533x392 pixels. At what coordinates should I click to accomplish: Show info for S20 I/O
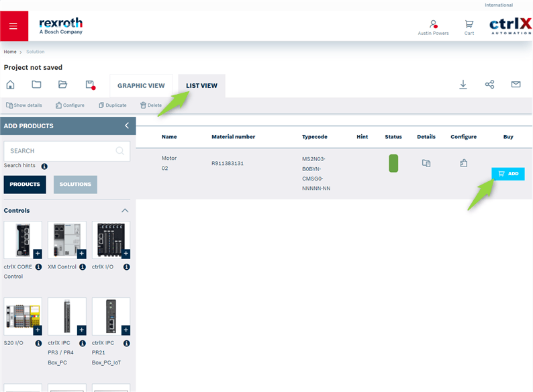click(39, 344)
